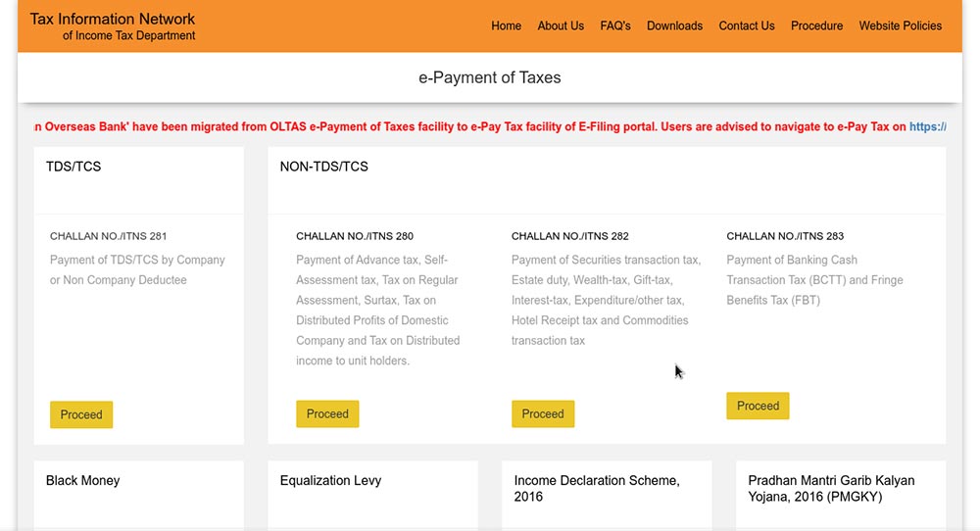Navigate to the Downloads section
Image resolution: width=980 pixels, height=531 pixels.
coord(674,25)
